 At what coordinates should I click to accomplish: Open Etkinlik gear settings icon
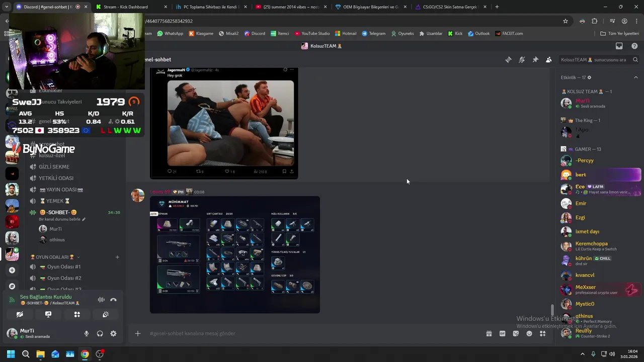point(589,77)
